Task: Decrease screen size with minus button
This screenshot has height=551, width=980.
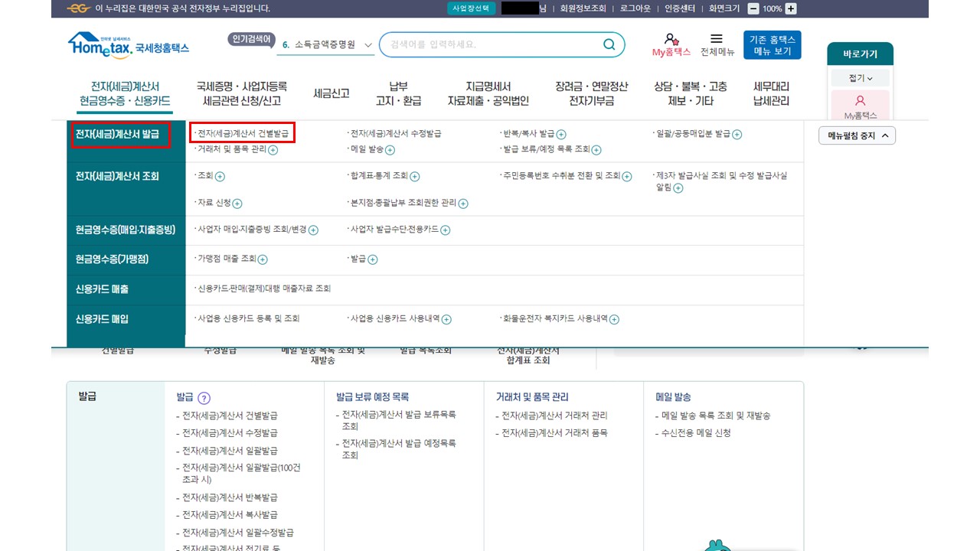Action: pos(753,8)
